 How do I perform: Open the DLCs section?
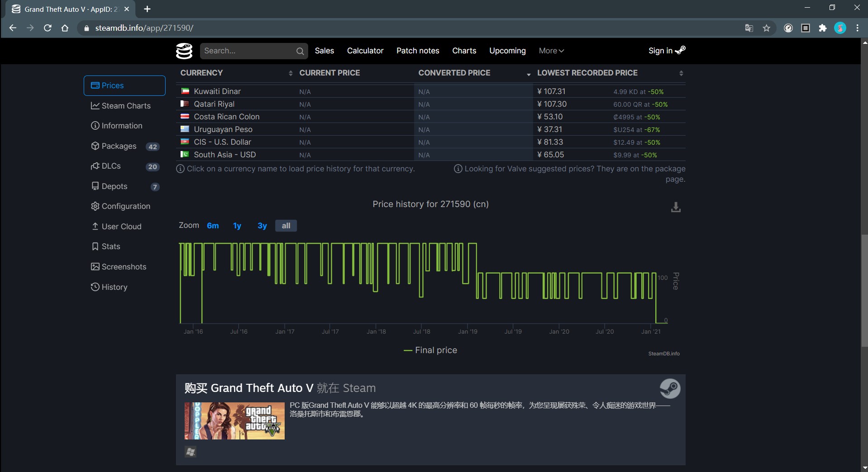tap(124, 166)
